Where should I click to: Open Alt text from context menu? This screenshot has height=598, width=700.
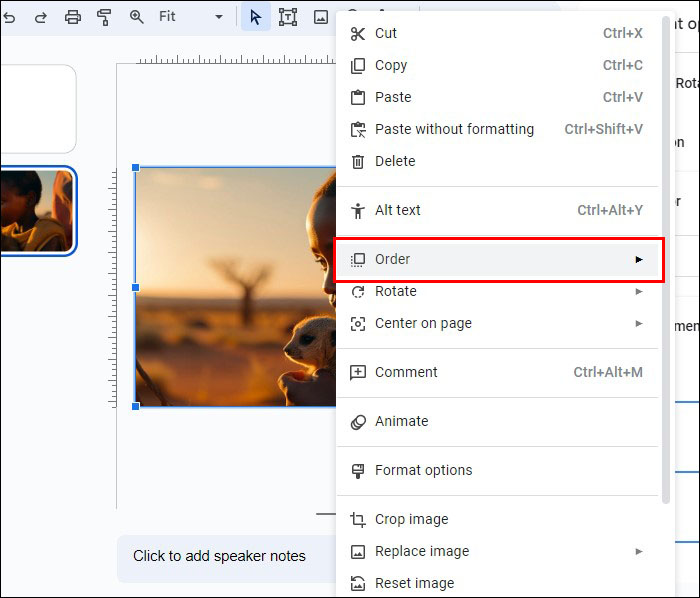[497, 210]
